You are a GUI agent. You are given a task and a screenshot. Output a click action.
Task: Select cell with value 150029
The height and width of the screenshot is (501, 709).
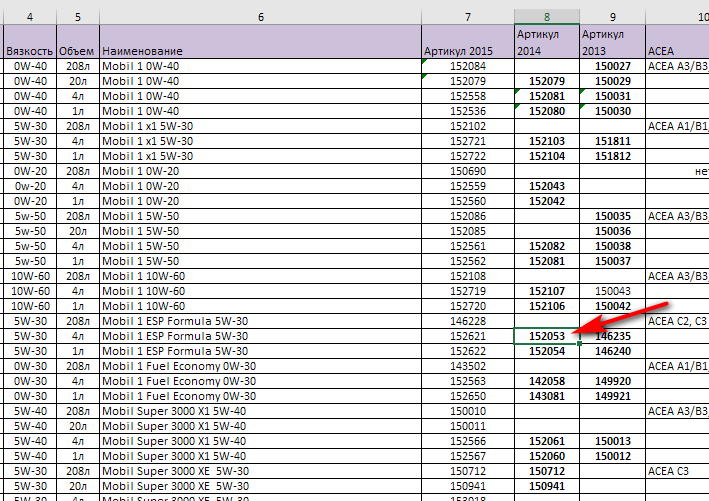point(612,81)
